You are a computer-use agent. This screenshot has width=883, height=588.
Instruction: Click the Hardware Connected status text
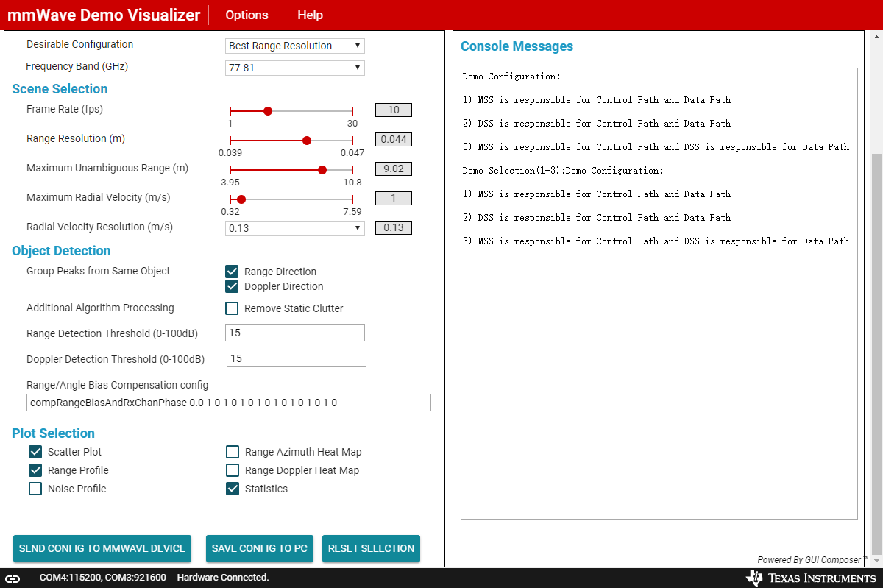(x=223, y=578)
